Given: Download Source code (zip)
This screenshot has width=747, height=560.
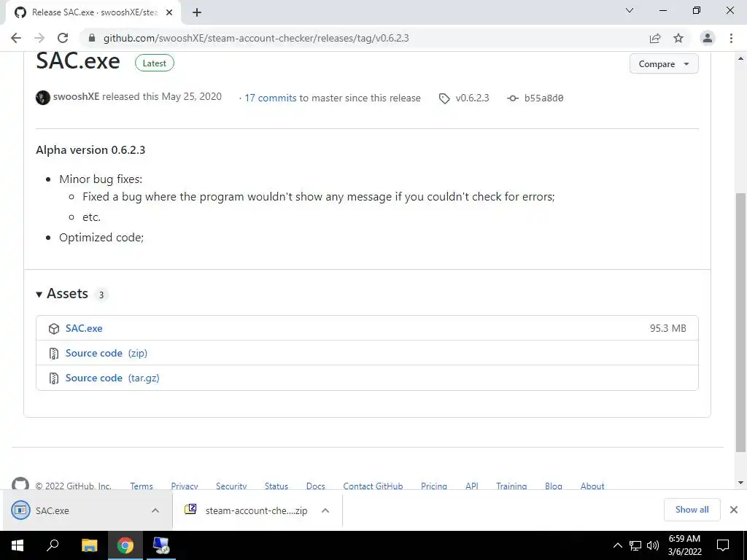Looking at the screenshot, I should [107, 353].
